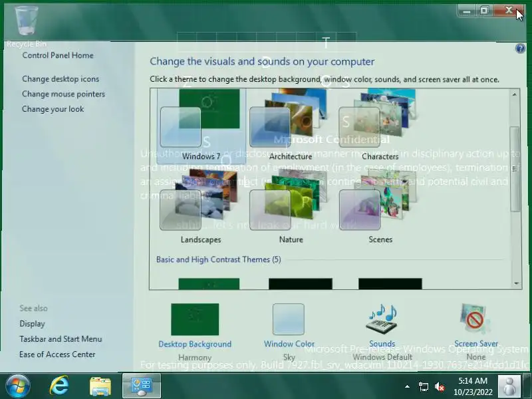The image size is (532, 399).
Task: Select the Windows 7 theme
Action: click(x=201, y=126)
